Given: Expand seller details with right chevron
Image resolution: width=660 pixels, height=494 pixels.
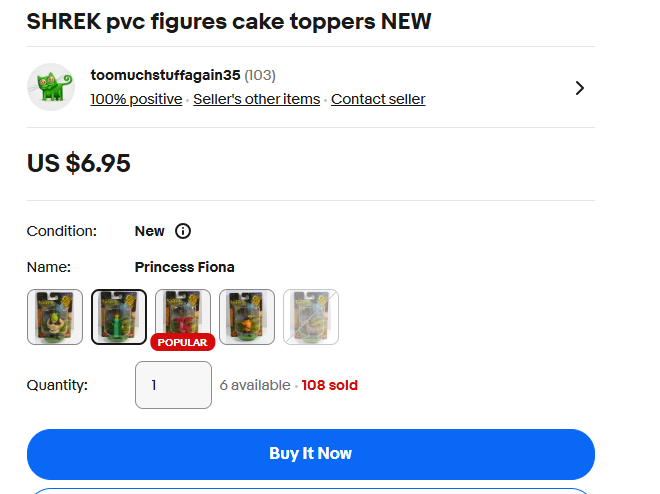Looking at the screenshot, I should [x=580, y=88].
